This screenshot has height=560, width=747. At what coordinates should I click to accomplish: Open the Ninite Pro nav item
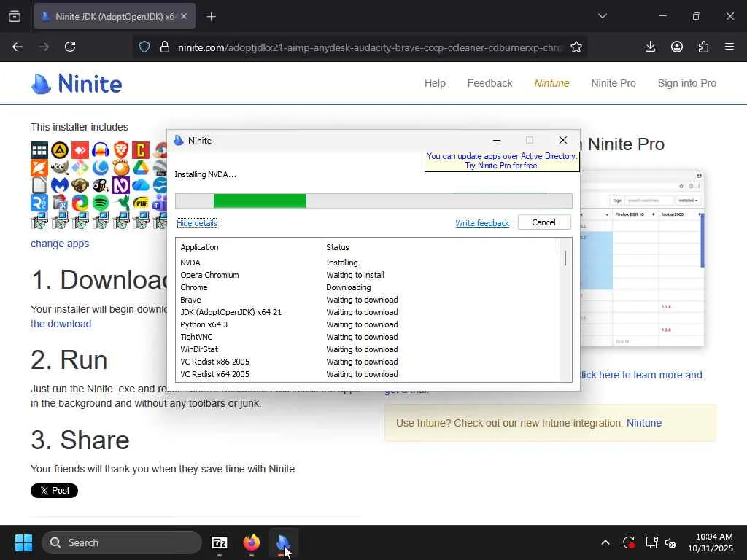click(614, 83)
